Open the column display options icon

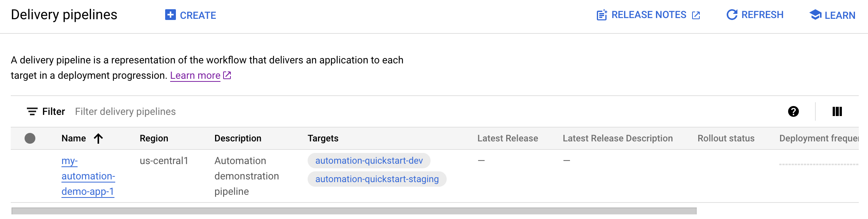click(837, 111)
